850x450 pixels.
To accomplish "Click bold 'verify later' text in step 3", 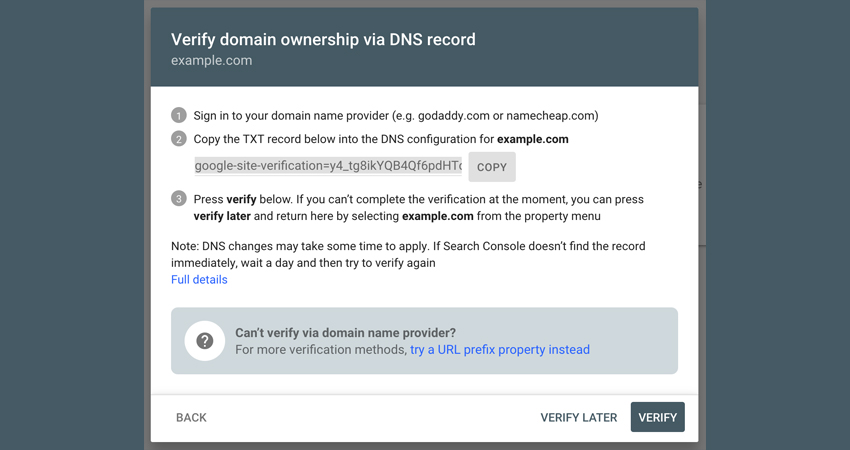I will (222, 216).
